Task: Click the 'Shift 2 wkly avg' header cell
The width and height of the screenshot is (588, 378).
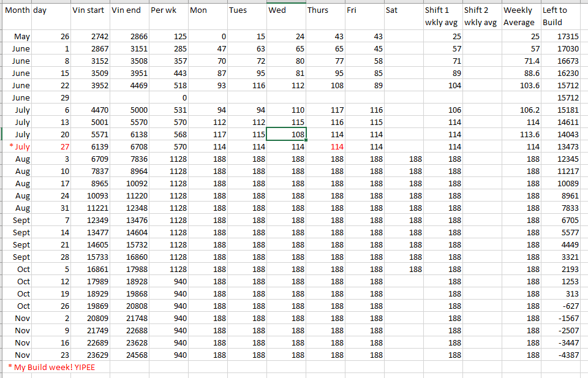Action: pos(481,17)
